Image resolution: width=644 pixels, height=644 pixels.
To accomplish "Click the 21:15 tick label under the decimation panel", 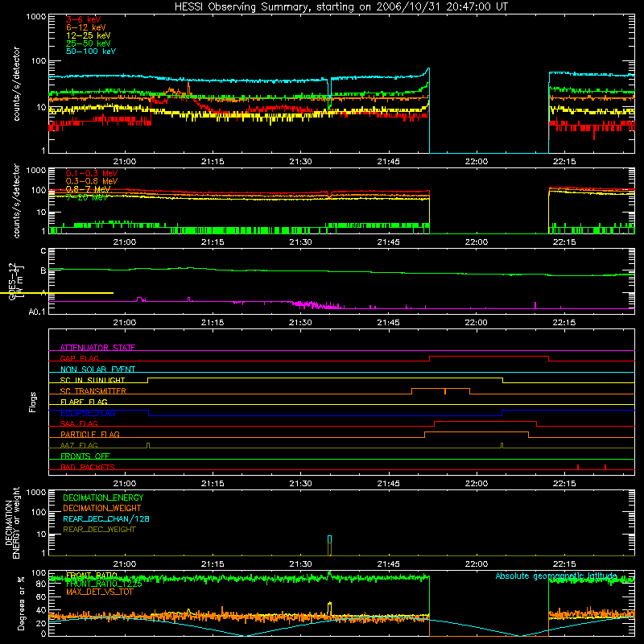I will (213, 564).
